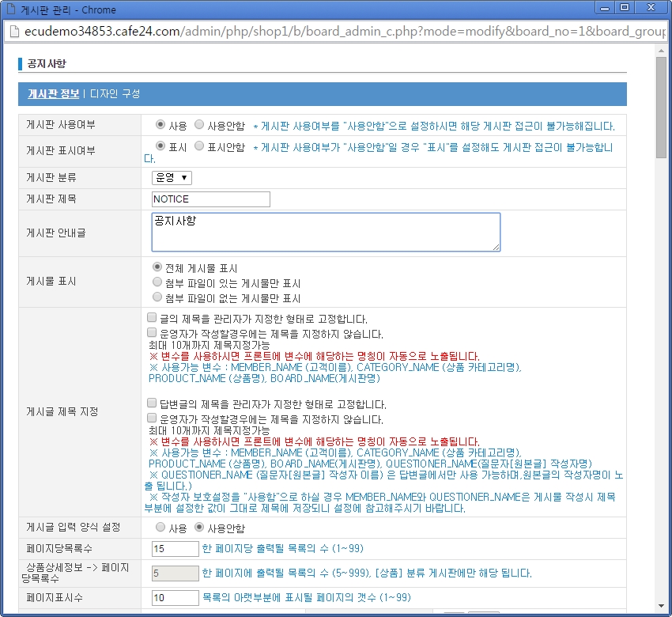
Task: Click the 게시판 안내글 text area
Action: pyautogui.click(x=326, y=232)
